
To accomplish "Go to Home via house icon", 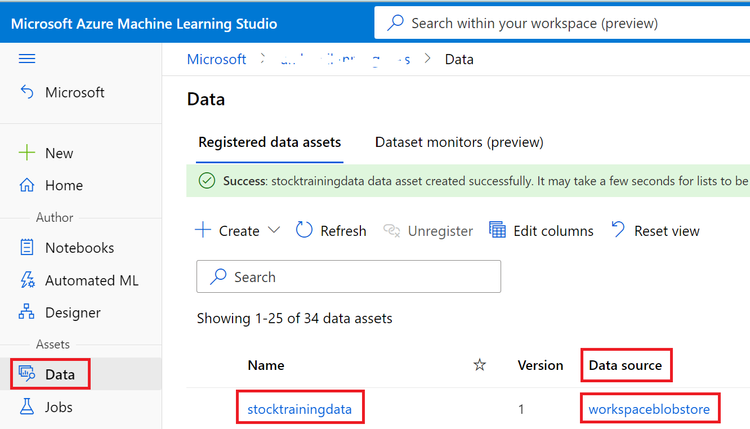I will click(x=27, y=185).
